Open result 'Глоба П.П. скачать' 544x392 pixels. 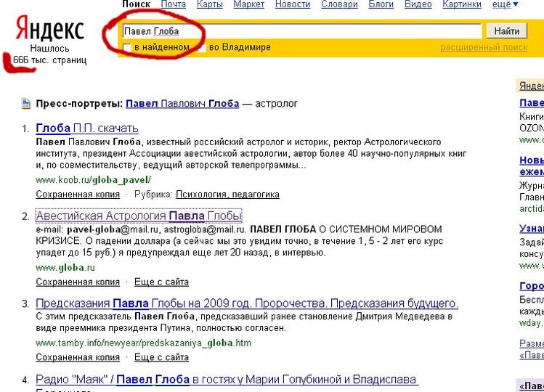[87, 128]
